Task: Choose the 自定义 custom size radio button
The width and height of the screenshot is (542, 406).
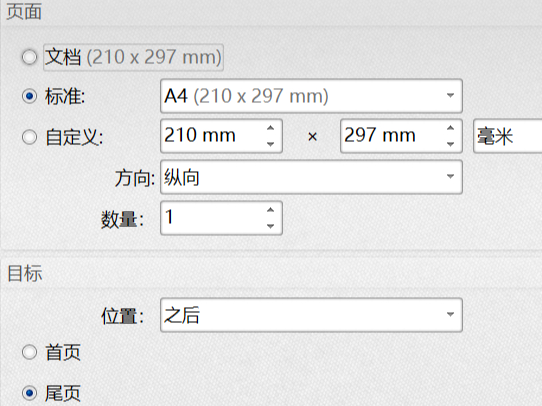Action: (x=29, y=137)
